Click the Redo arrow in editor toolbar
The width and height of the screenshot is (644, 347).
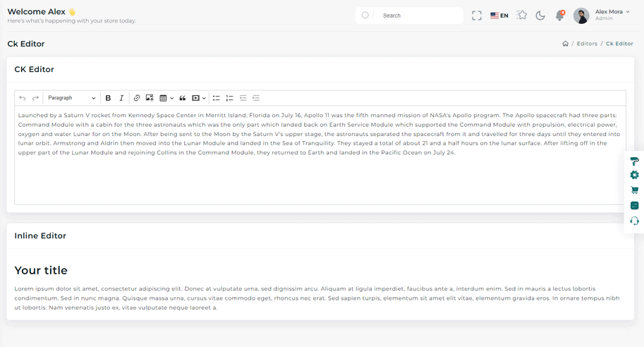pos(35,98)
